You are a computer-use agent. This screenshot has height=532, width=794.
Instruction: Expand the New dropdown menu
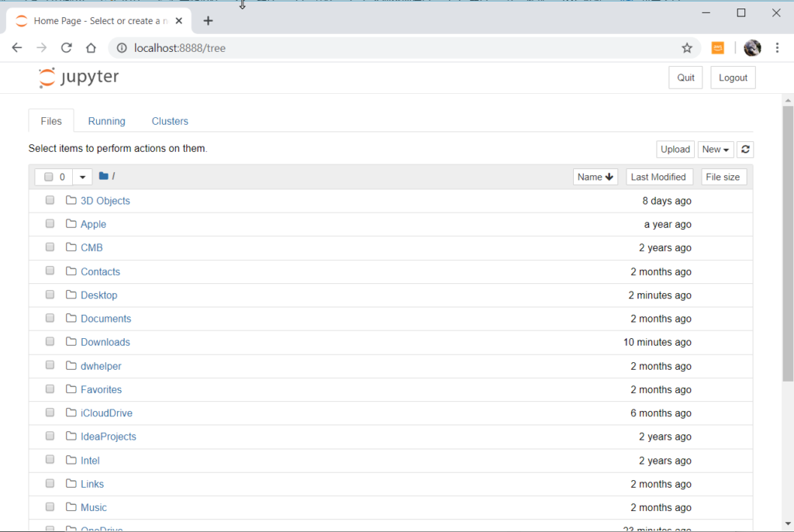pyautogui.click(x=715, y=150)
